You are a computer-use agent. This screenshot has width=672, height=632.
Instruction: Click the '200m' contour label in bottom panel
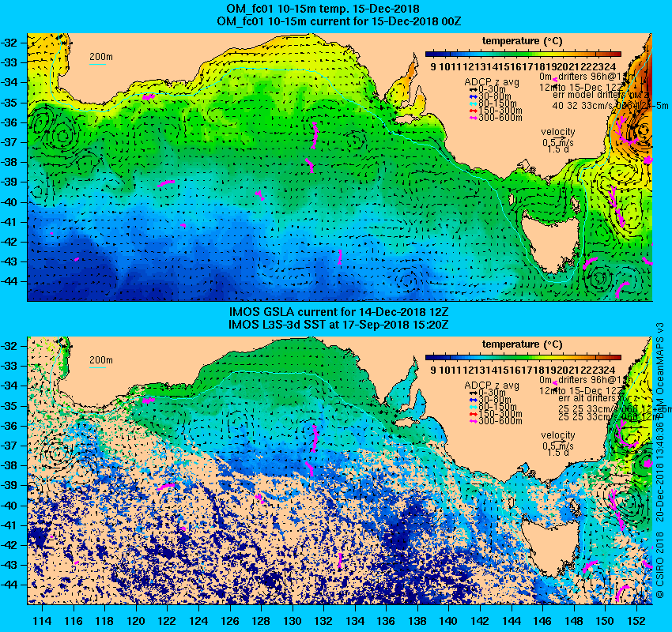(101, 359)
